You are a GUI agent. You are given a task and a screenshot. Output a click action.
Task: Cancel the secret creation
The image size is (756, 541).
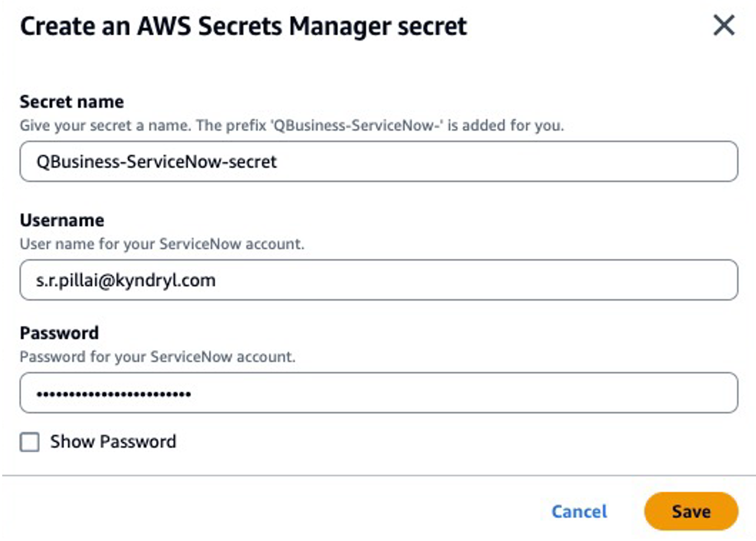pos(579,511)
